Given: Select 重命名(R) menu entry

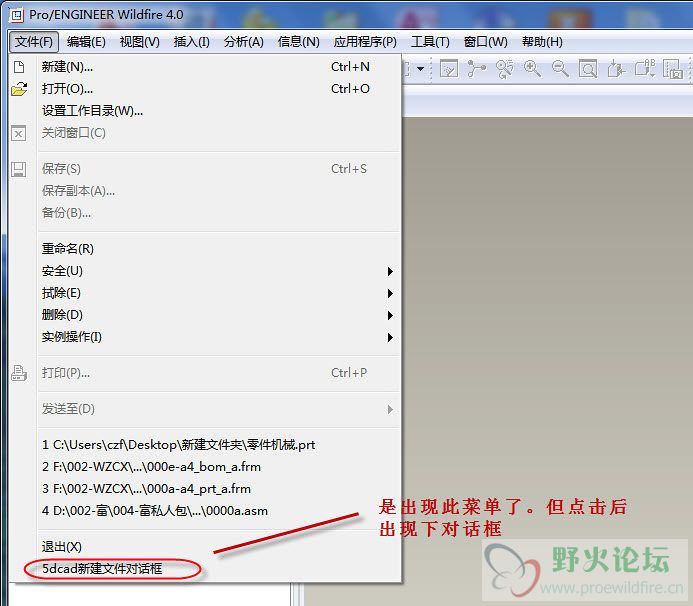Looking at the screenshot, I should point(206,249).
